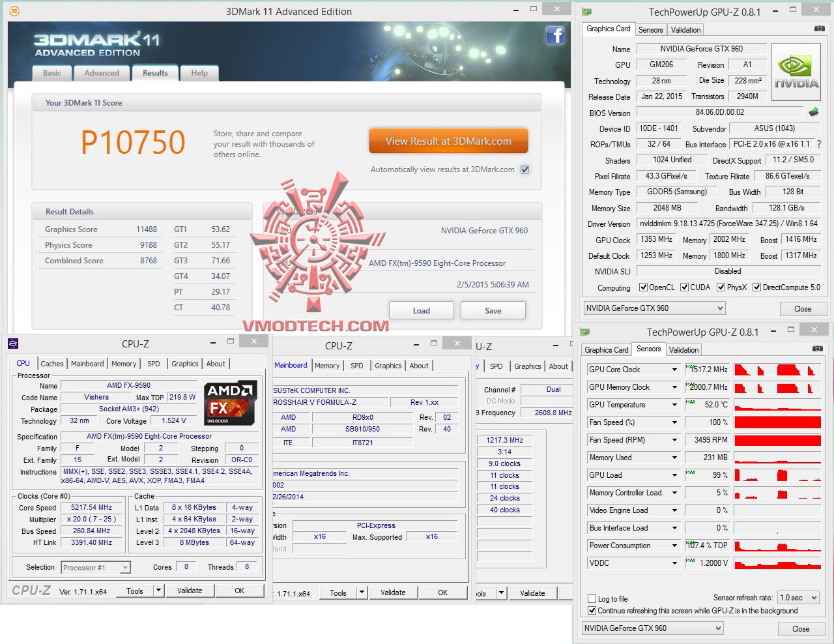This screenshot has width=834, height=644.
Task: Expand the VDDC sensor dropdown
Action: [x=675, y=563]
